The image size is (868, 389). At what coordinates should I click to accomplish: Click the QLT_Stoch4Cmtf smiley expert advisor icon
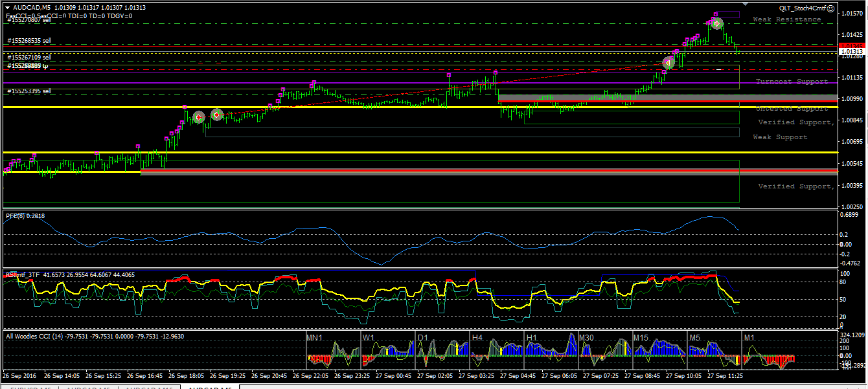tap(830, 8)
